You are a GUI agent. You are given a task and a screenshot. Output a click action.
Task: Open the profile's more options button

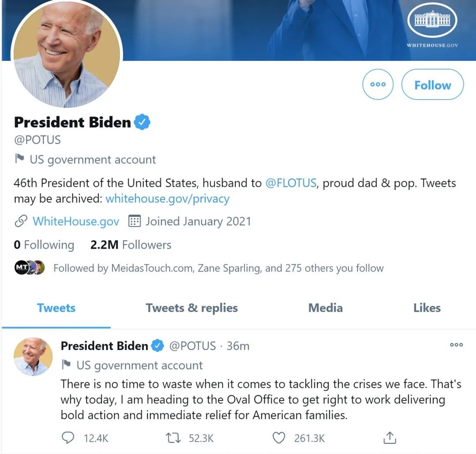tap(378, 84)
